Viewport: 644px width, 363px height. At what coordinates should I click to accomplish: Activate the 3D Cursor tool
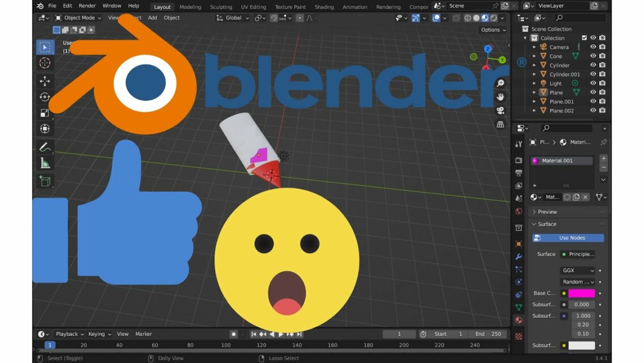coord(45,63)
